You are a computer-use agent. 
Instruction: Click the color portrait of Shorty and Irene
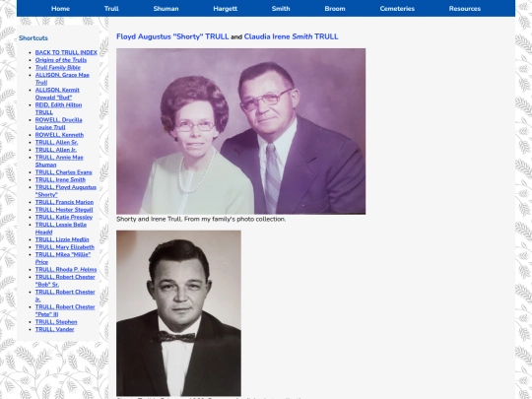click(241, 131)
